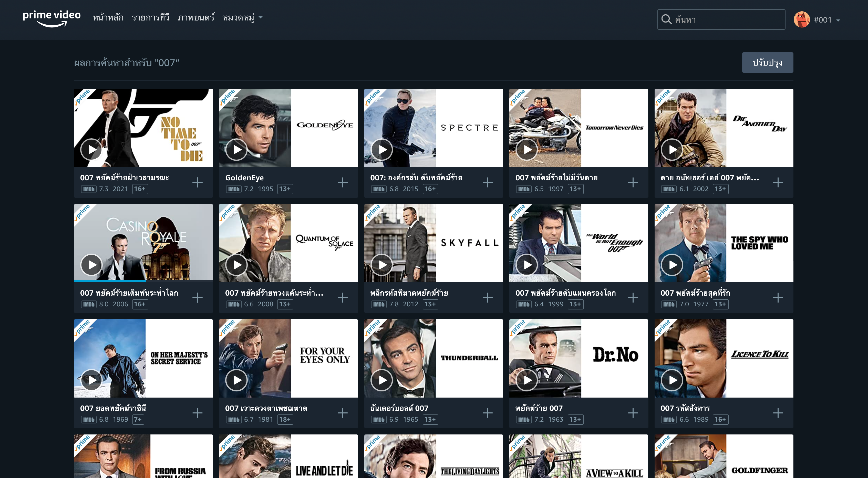The width and height of the screenshot is (868, 478).
Task: Add The Spy Who Loved Me to watchlist
Action: (778, 298)
